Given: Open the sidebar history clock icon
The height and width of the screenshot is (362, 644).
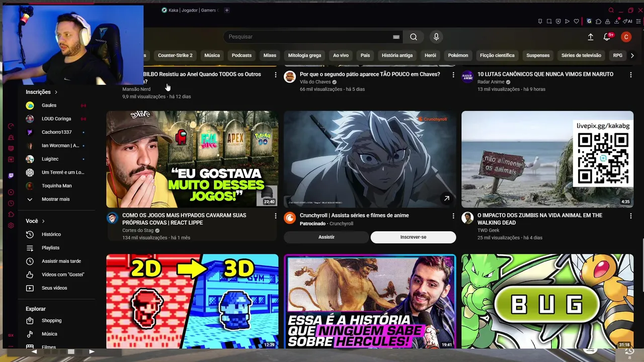Looking at the screenshot, I should click(11, 203).
